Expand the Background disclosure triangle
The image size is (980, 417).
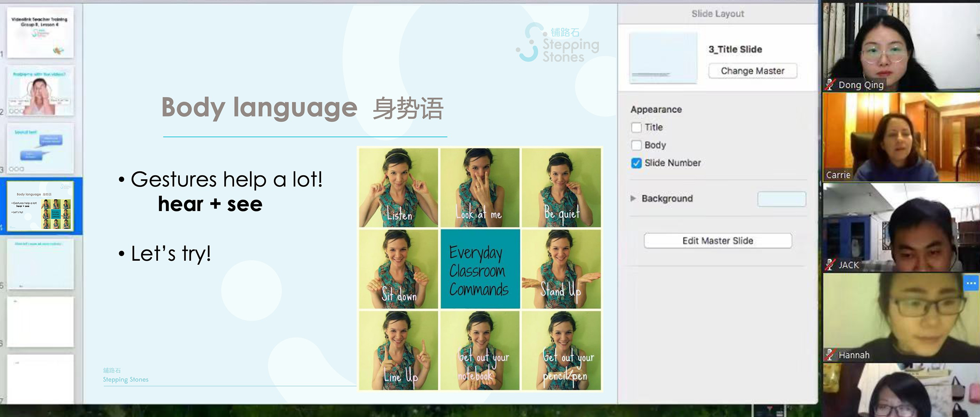click(x=633, y=198)
